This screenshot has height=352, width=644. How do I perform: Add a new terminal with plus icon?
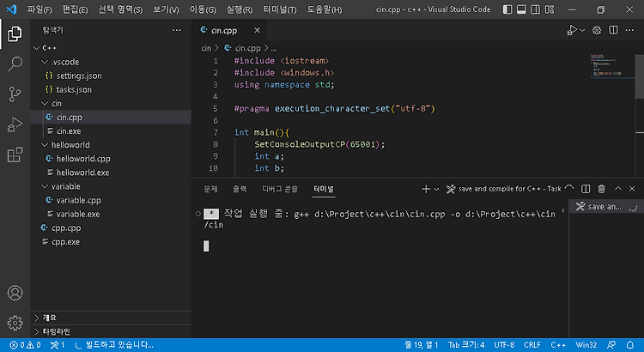(426, 189)
